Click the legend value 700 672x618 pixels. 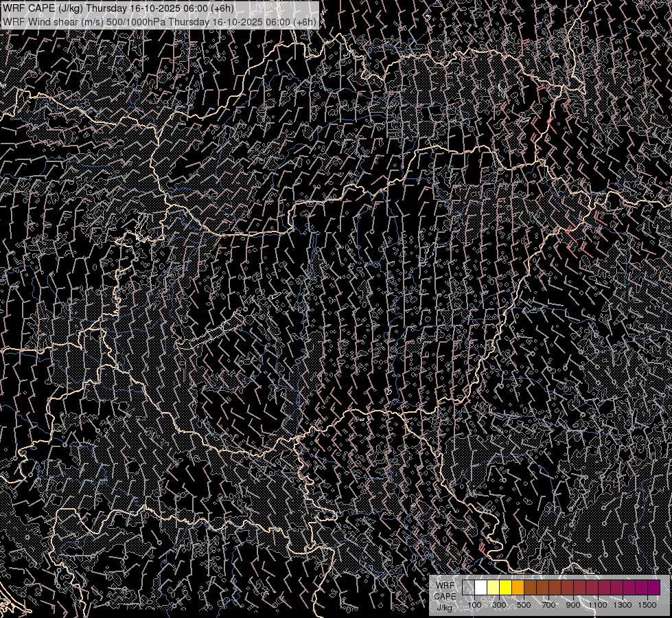pos(548,605)
